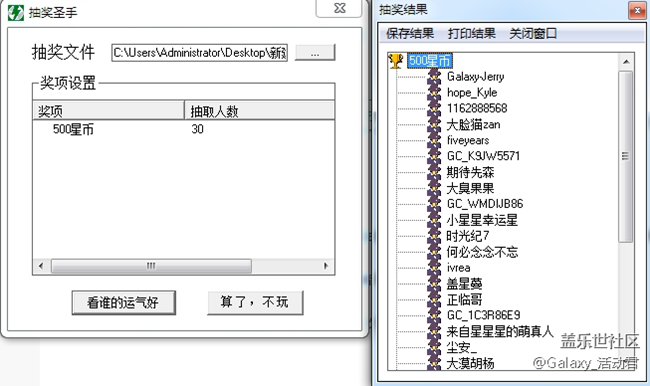
Task: Click the winner icon next to 尘安_
Action: pyautogui.click(x=434, y=347)
